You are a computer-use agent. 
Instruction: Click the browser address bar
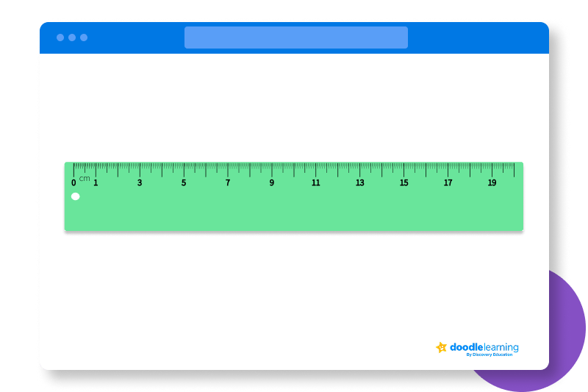point(295,38)
